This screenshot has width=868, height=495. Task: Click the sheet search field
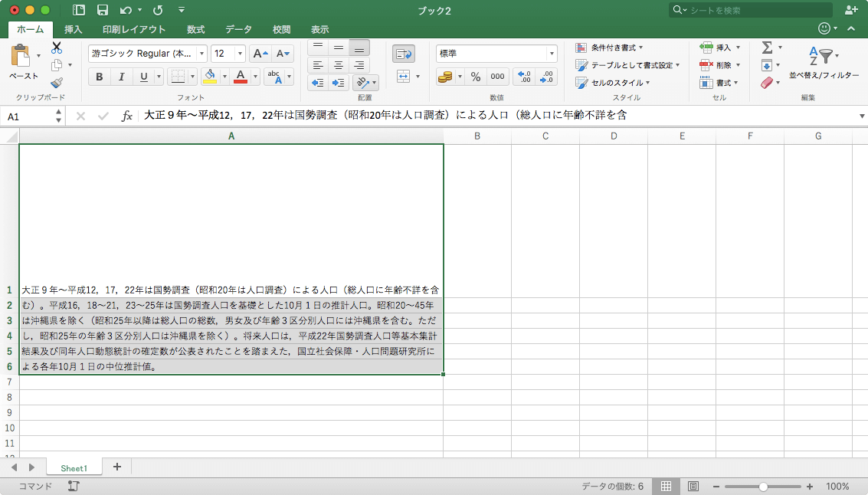pos(751,10)
